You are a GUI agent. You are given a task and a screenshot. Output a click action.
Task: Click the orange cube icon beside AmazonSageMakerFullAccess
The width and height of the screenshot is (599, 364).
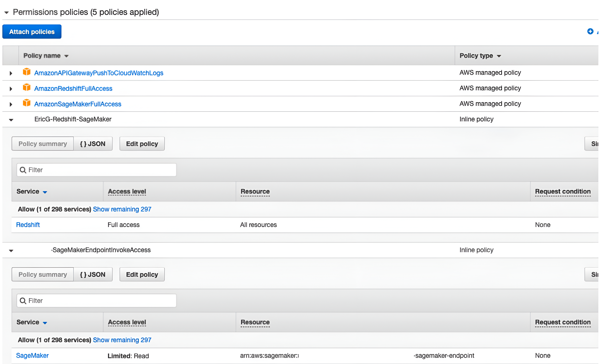(27, 103)
